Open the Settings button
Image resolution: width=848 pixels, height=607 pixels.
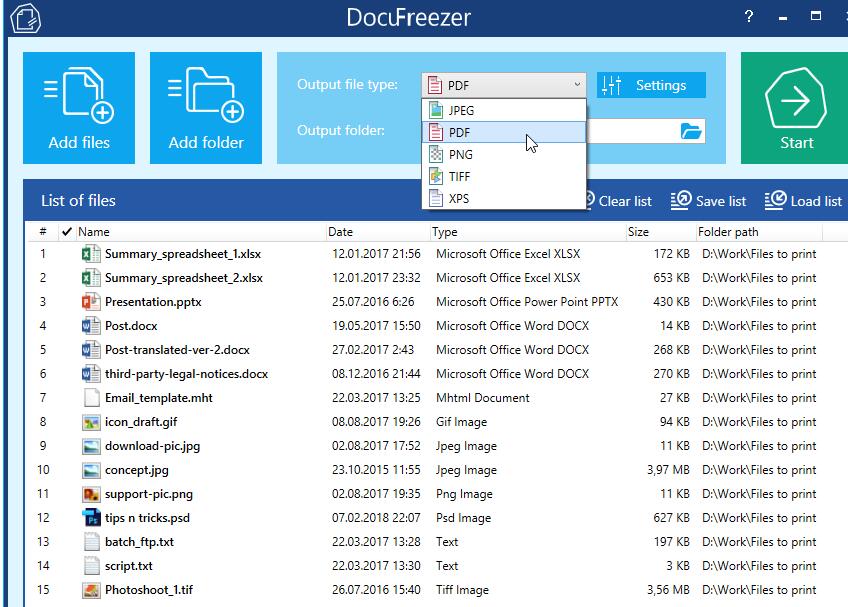coord(651,85)
